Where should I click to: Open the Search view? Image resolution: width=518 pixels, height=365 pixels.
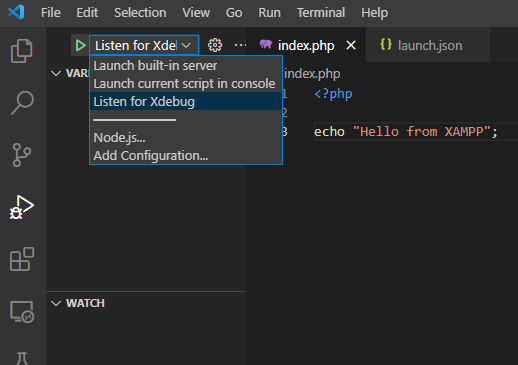click(x=22, y=103)
